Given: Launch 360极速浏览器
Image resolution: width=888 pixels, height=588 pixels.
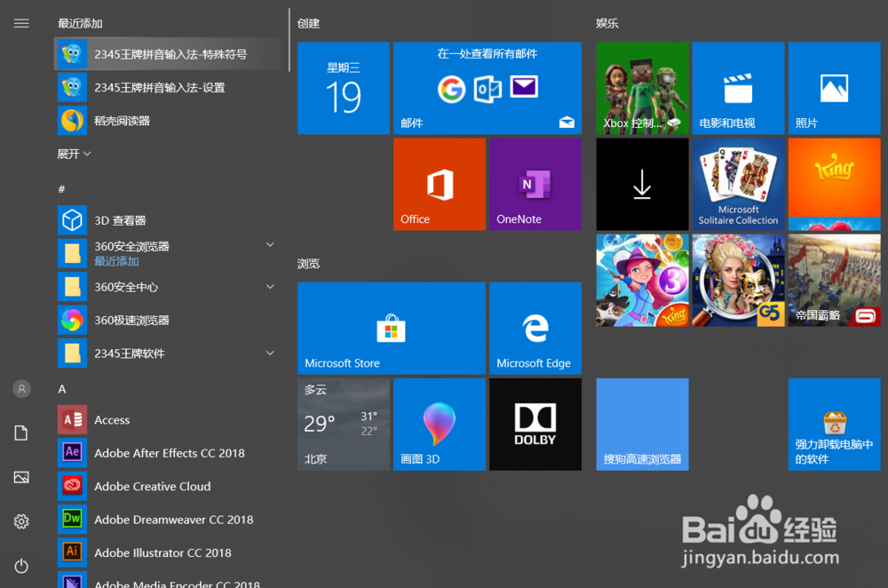Looking at the screenshot, I should pos(167,320).
